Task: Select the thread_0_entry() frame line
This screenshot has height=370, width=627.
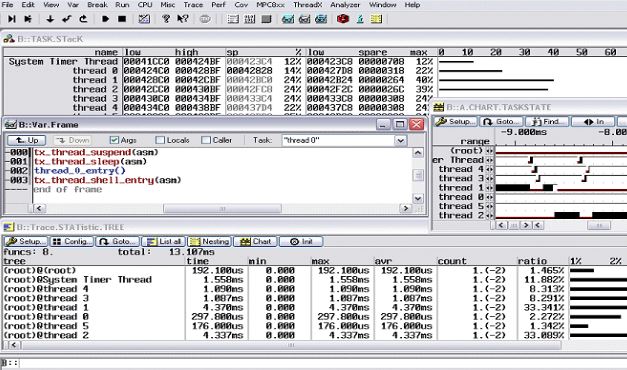Action: [80, 171]
